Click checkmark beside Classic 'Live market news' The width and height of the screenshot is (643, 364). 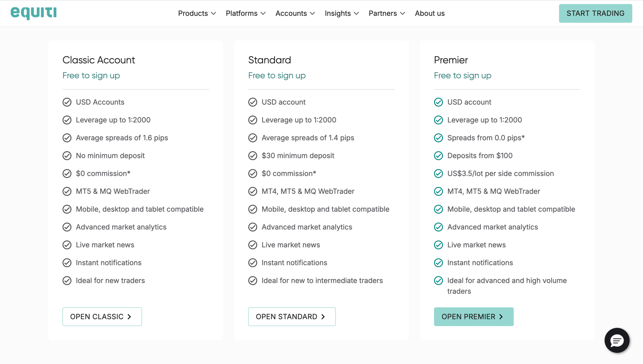click(x=67, y=245)
